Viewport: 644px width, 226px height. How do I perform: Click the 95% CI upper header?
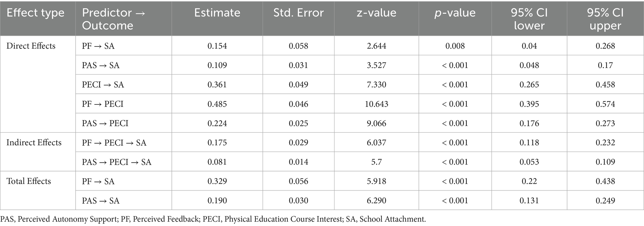(605, 19)
